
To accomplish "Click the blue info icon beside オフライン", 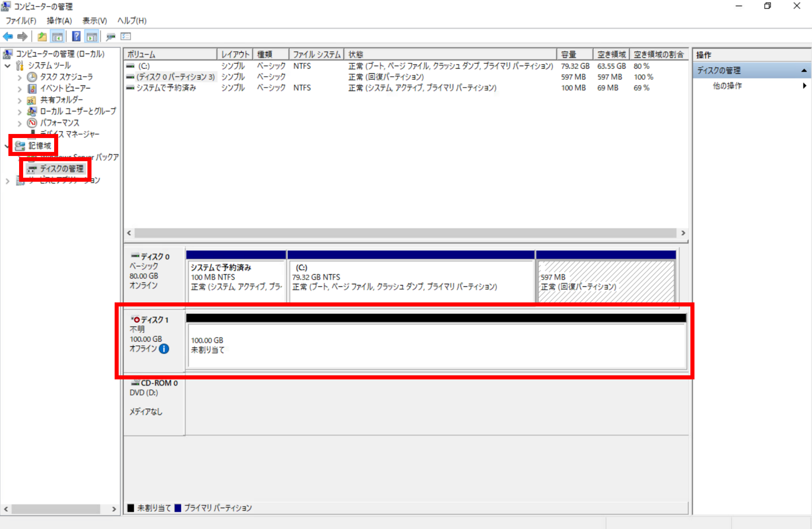I will [x=164, y=349].
